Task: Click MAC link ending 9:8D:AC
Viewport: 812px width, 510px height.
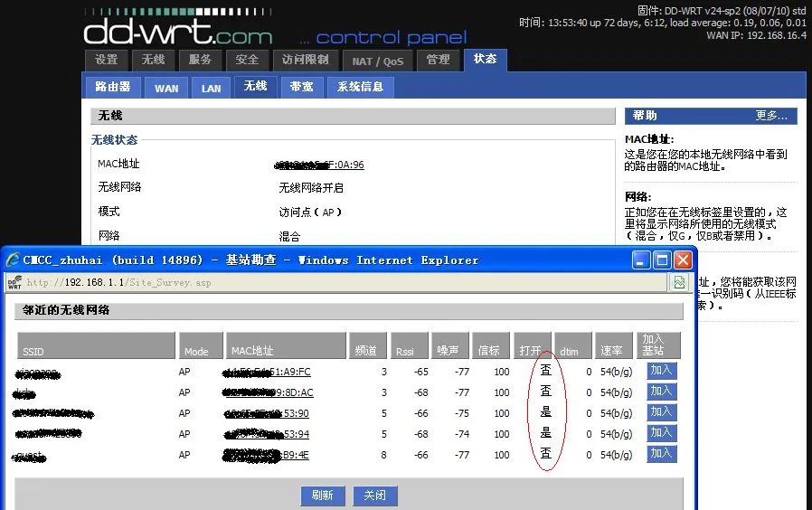Action: point(268,392)
